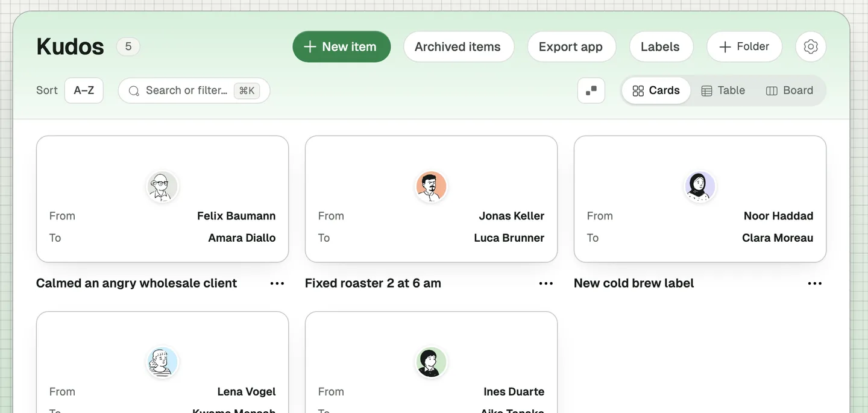Click the name Lena Vogel
Image resolution: width=868 pixels, height=413 pixels.
(x=246, y=392)
